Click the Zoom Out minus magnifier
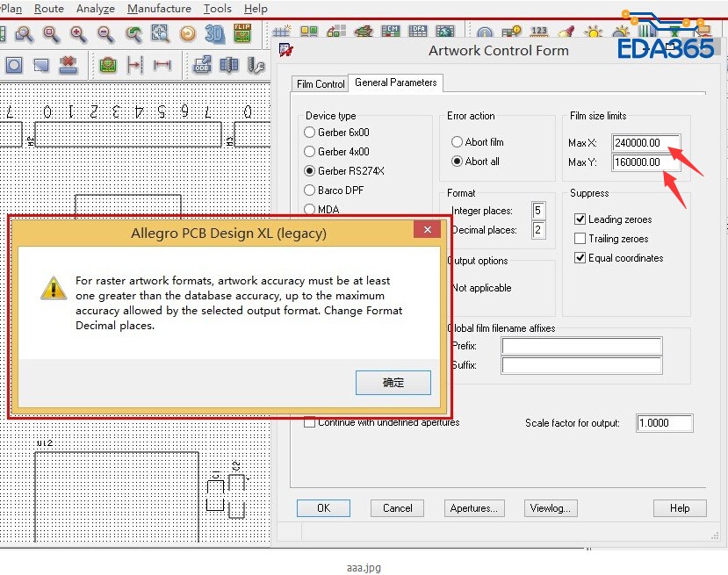This screenshot has height=575, width=728. 106,34
